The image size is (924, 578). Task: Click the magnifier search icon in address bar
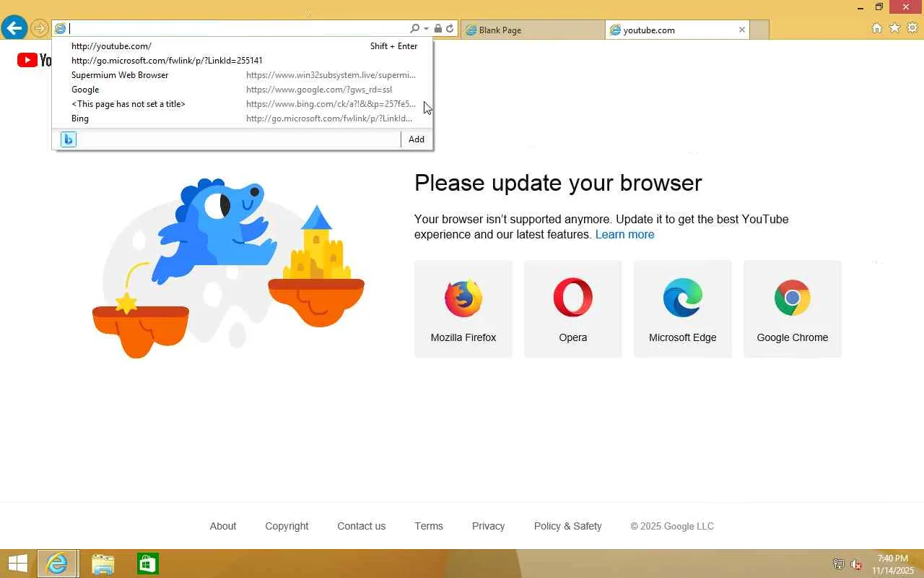[x=414, y=29]
